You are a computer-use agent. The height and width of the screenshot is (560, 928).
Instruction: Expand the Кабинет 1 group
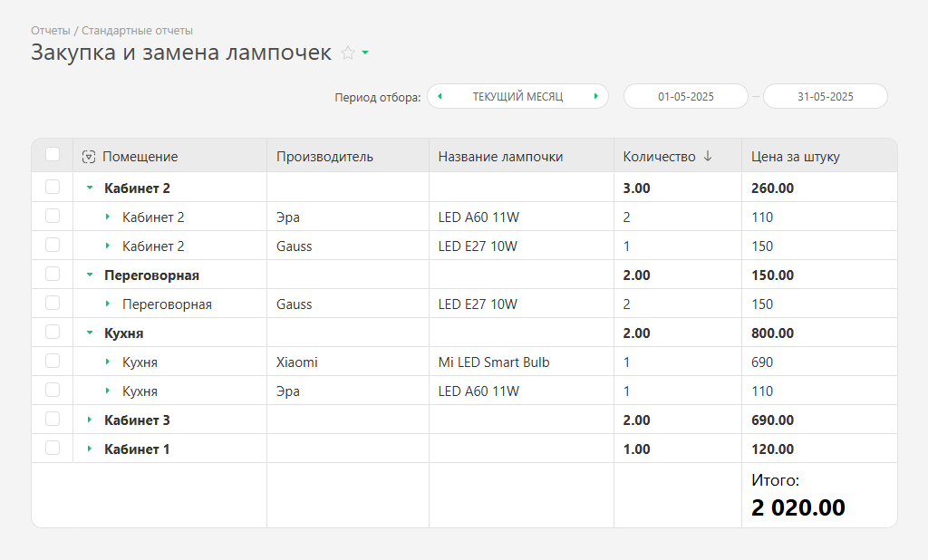point(89,449)
